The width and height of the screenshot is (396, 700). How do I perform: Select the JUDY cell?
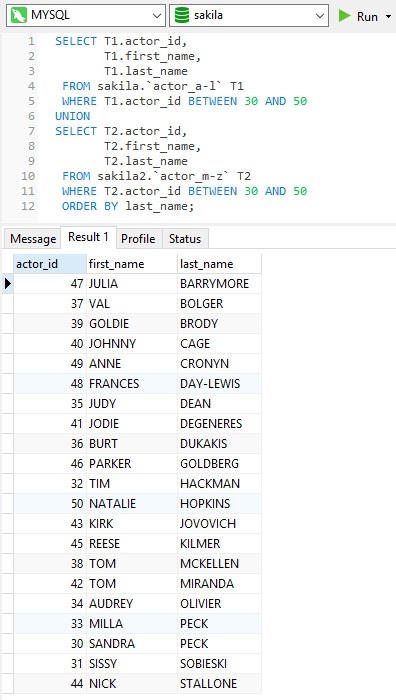(132, 404)
